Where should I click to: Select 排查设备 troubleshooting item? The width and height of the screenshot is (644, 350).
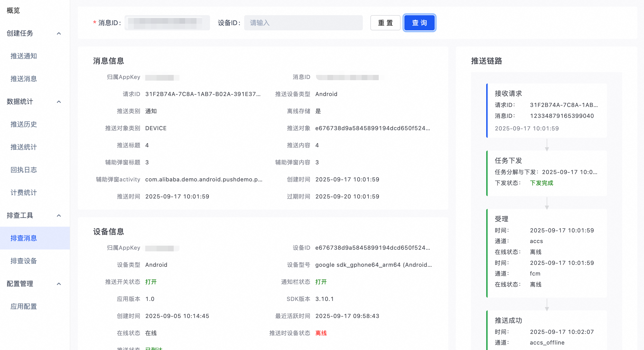[x=24, y=261]
